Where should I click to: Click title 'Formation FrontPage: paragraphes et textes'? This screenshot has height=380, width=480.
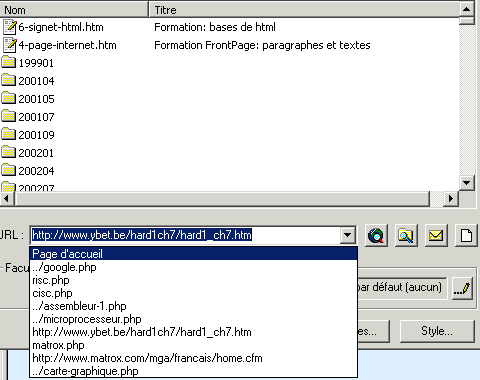tap(262, 45)
